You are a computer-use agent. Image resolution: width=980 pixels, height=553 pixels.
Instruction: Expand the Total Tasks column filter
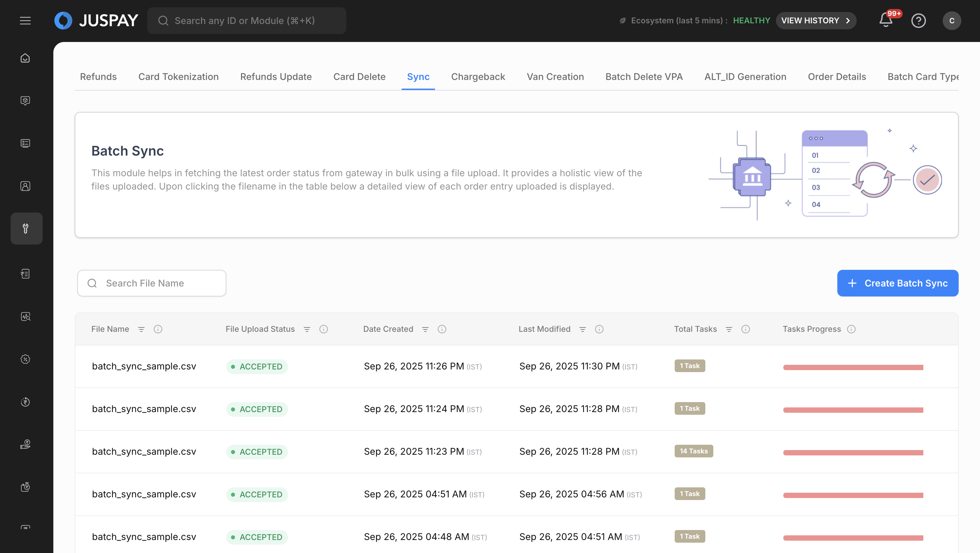tap(729, 329)
